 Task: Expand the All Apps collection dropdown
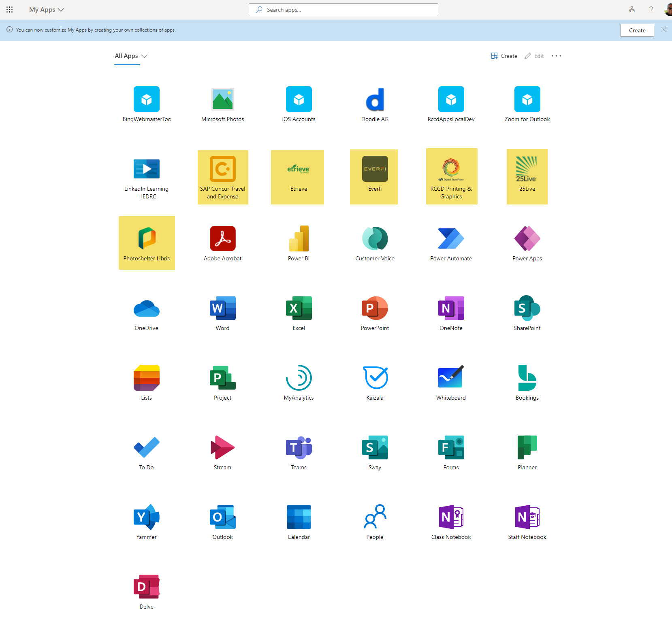(131, 56)
